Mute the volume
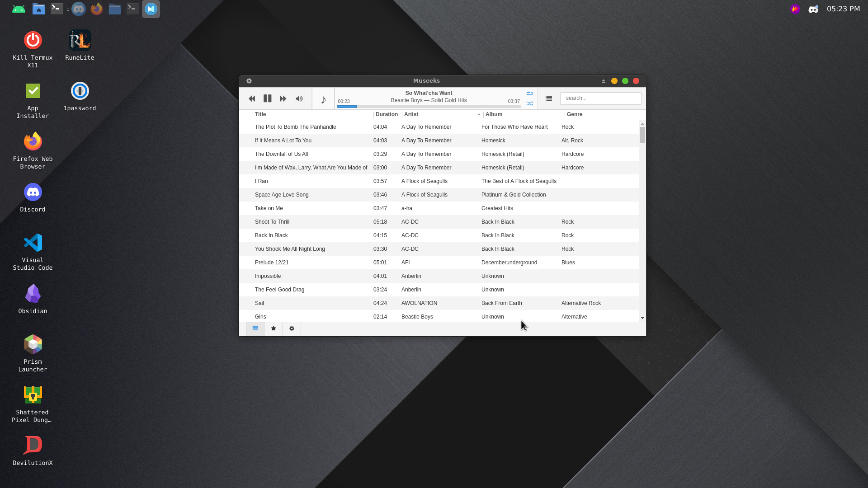 pyautogui.click(x=299, y=98)
